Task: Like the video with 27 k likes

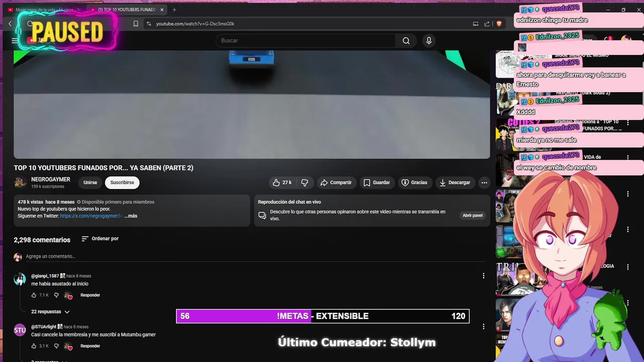Action: coord(282,183)
